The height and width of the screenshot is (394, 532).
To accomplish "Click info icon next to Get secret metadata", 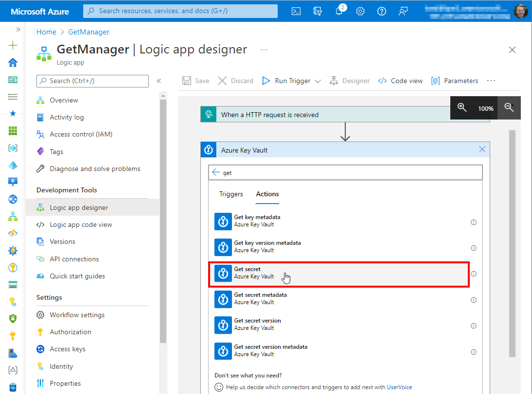I will tap(474, 300).
